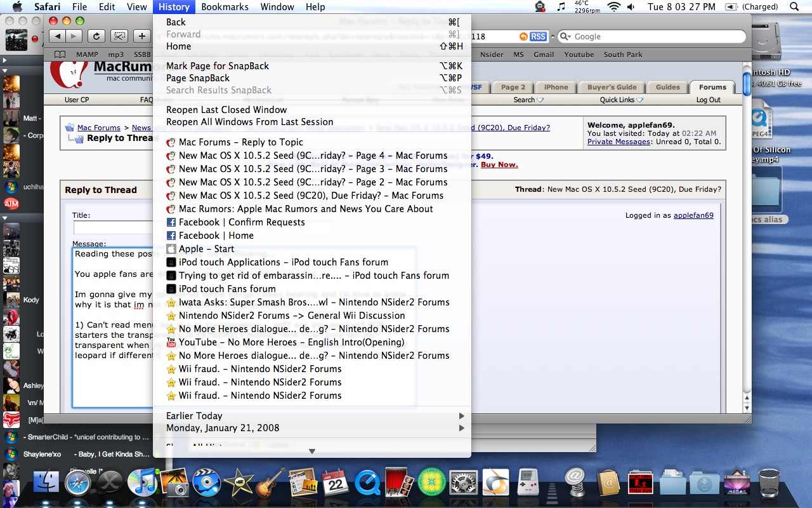Click the Log Out link
This screenshot has width=812, height=508.
coord(708,100)
